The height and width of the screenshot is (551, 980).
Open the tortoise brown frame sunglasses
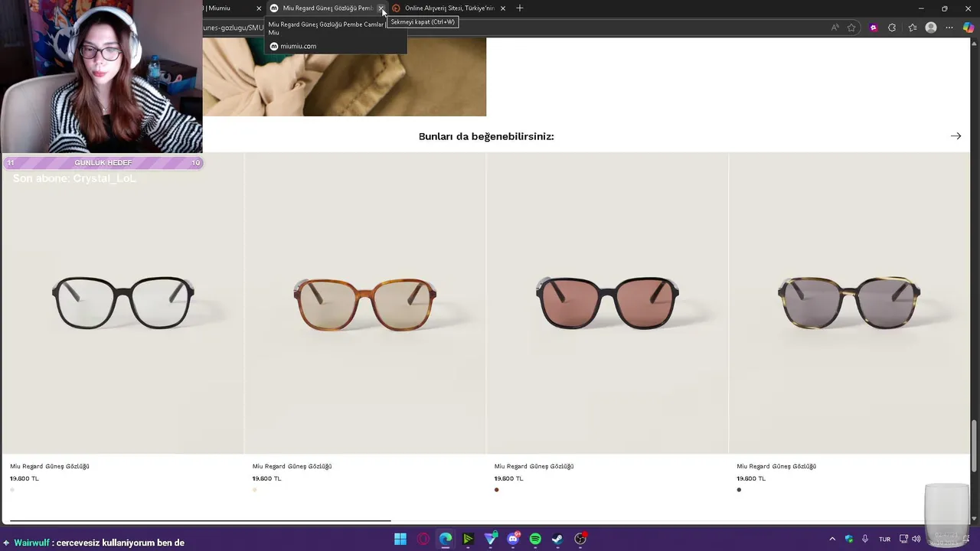coord(365,303)
